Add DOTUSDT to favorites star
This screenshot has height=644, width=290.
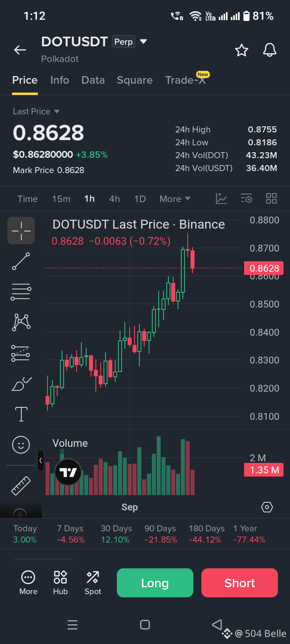coord(242,50)
